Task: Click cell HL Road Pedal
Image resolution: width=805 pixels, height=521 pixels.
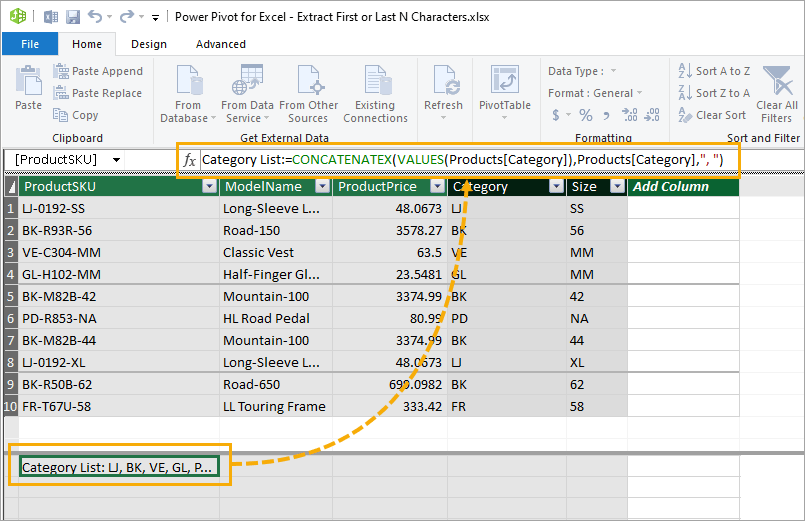Action: [276, 318]
